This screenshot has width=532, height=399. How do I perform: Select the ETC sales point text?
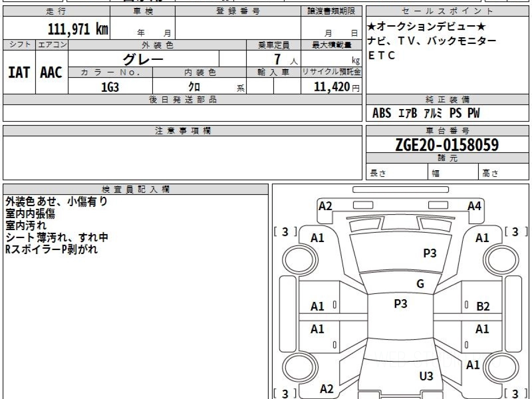coord(381,55)
